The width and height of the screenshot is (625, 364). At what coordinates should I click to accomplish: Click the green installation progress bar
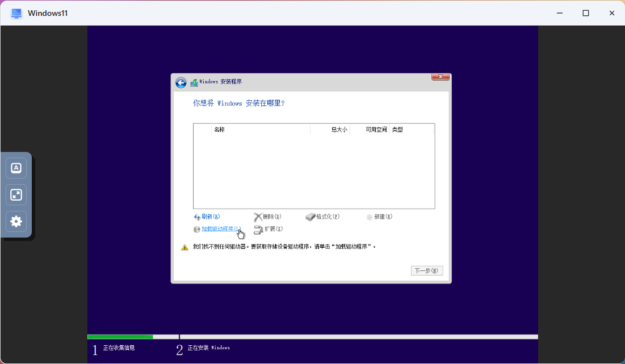pyautogui.click(x=120, y=337)
